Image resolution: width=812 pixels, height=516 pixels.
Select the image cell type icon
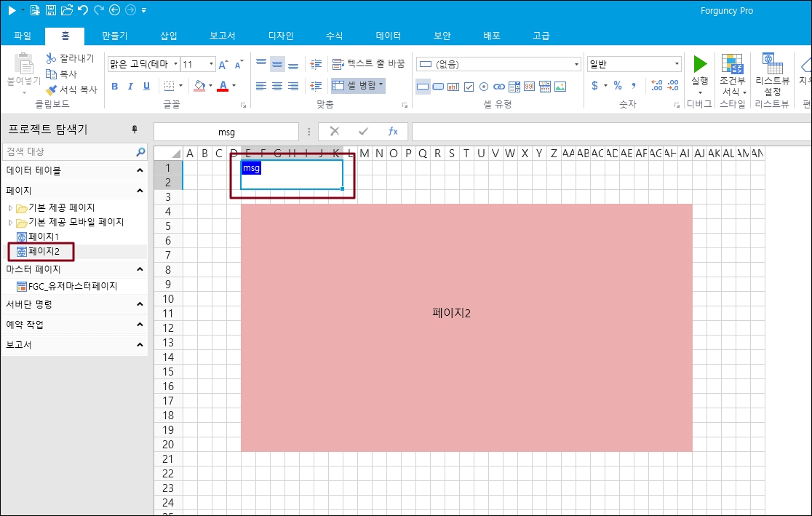coord(560,87)
